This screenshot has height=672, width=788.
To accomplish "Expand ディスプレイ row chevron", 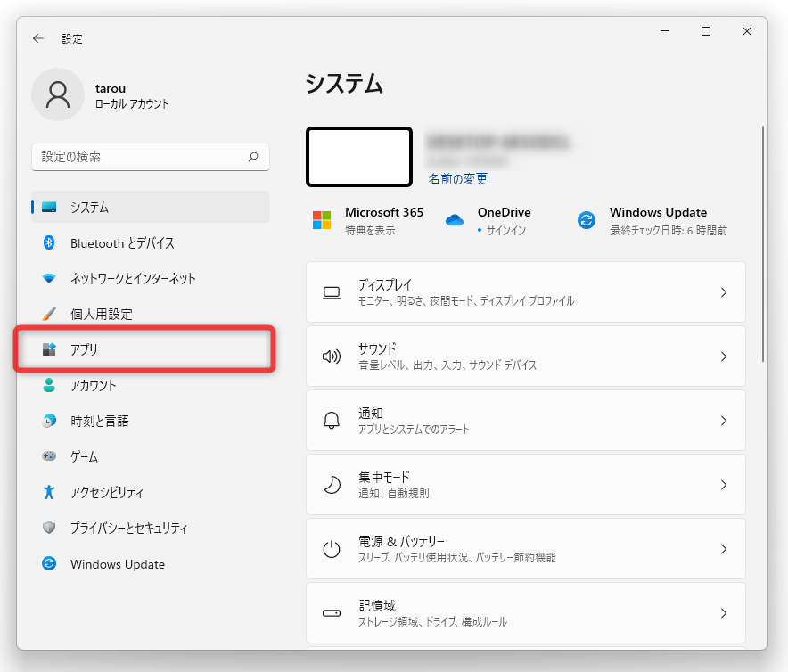I will 724,292.
